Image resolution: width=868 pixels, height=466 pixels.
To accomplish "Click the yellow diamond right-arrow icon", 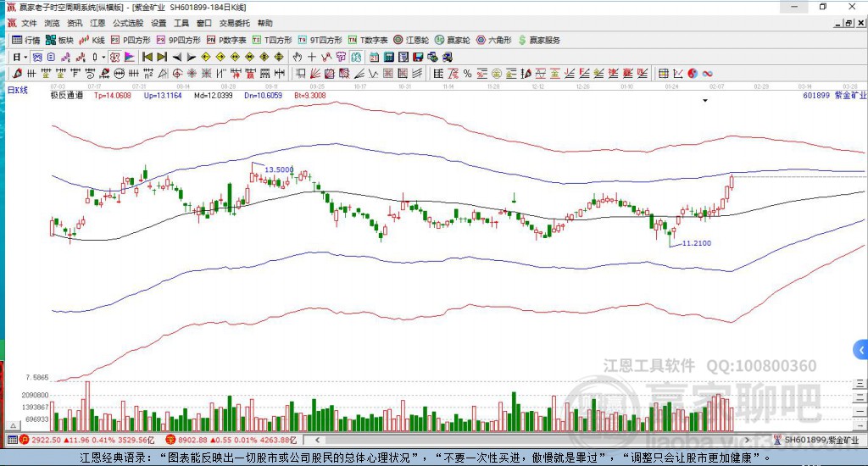I will 220,57.
